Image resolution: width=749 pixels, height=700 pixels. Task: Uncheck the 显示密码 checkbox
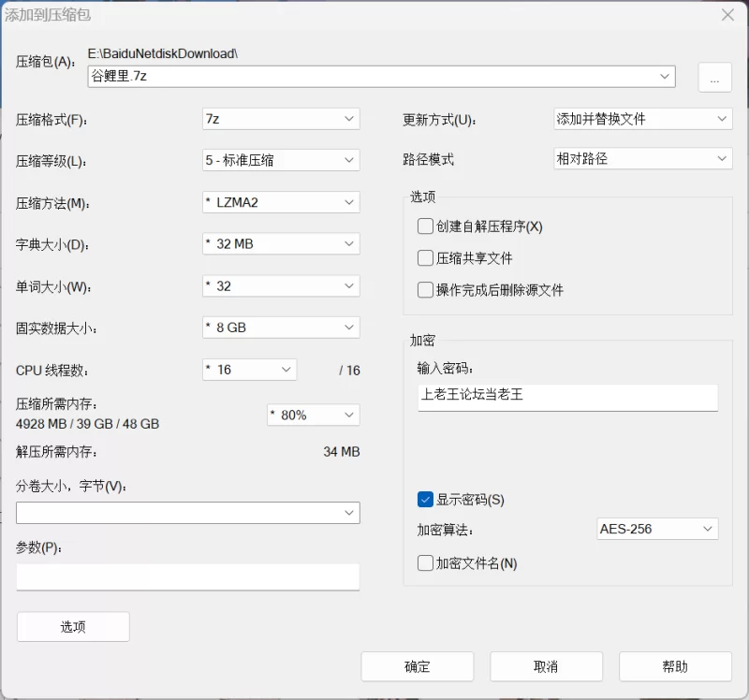click(426, 500)
